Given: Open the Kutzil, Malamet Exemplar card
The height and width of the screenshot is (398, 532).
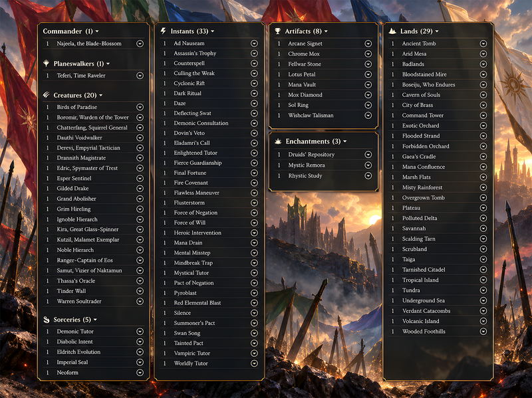Looking at the screenshot, I should (88, 240).
